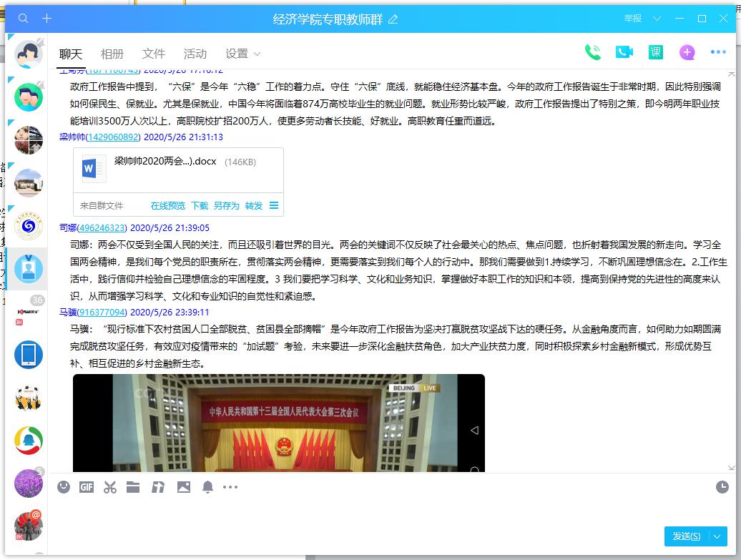Select the scissors screenshot tool
Viewport: 741px width, 560px height.
[109, 487]
